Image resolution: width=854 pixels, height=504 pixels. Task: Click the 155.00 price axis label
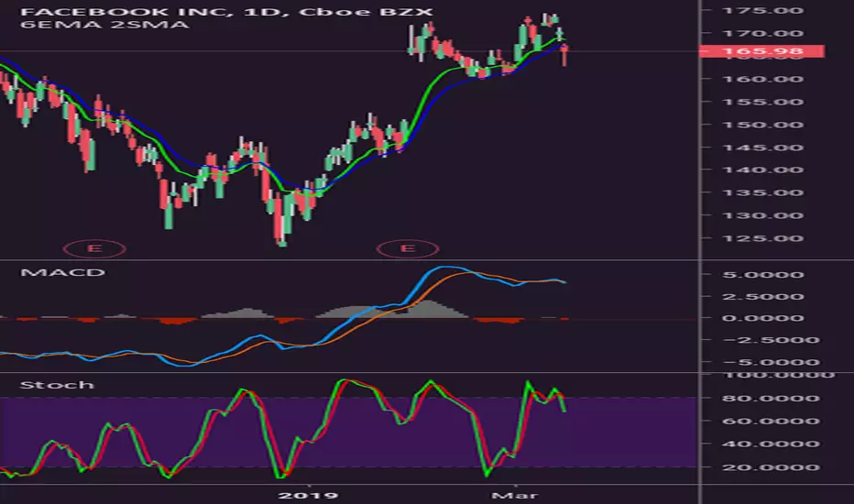coord(762,102)
